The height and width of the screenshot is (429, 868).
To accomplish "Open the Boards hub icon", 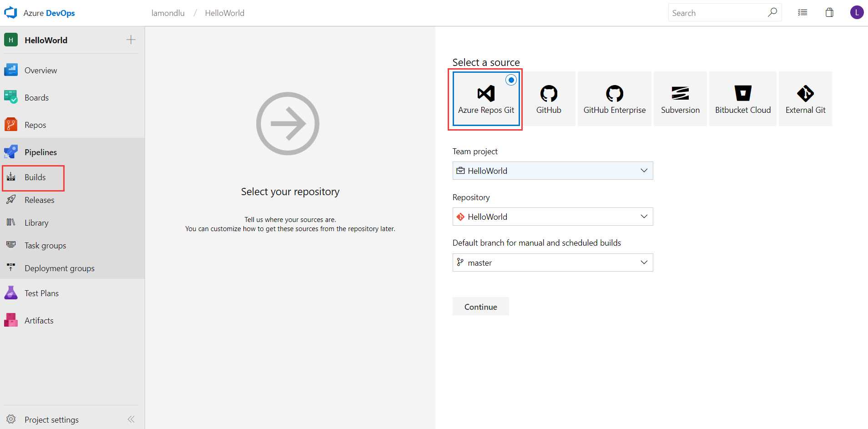I will click(x=11, y=97).
